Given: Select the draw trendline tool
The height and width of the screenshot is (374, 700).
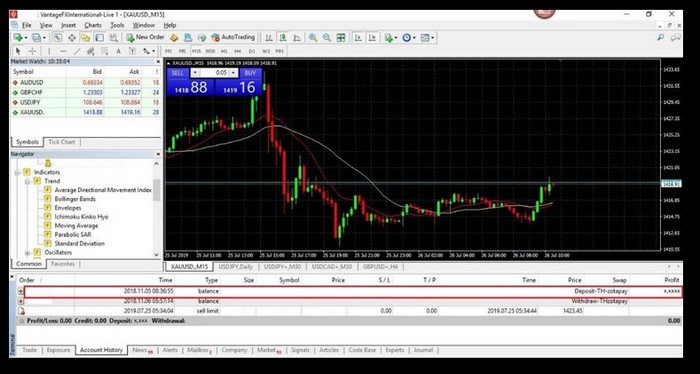Looking at the screenshot, I should tap(77, 51).
